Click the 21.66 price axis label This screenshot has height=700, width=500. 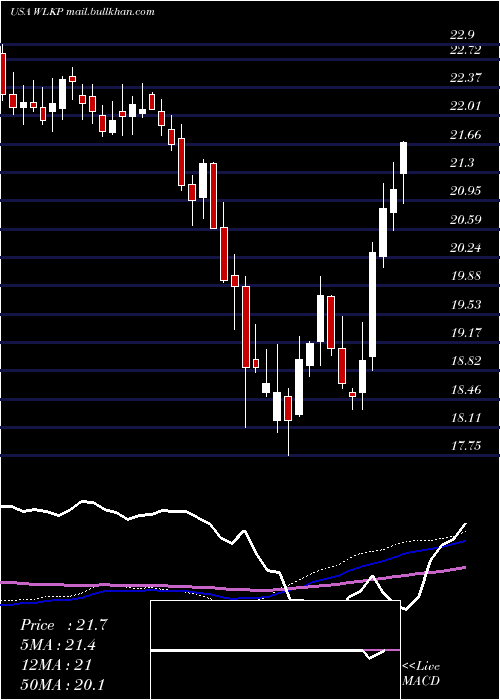(466, 134)
